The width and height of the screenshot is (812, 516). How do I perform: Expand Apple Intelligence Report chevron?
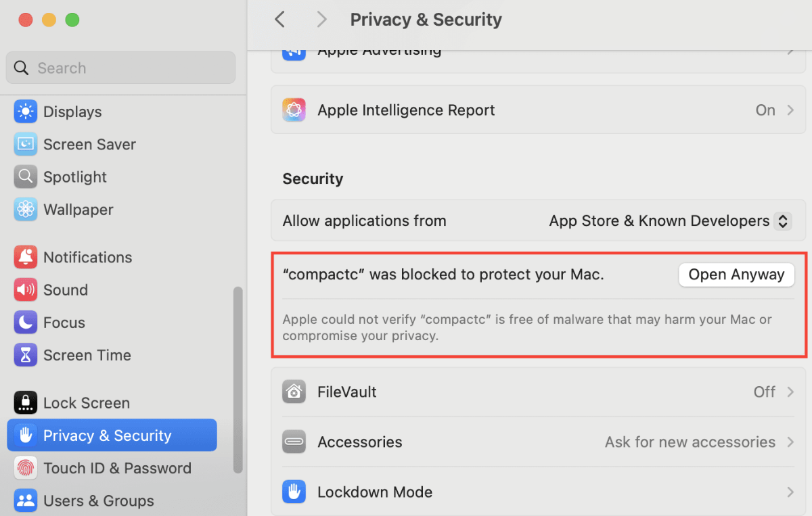[x=790, y=110]
